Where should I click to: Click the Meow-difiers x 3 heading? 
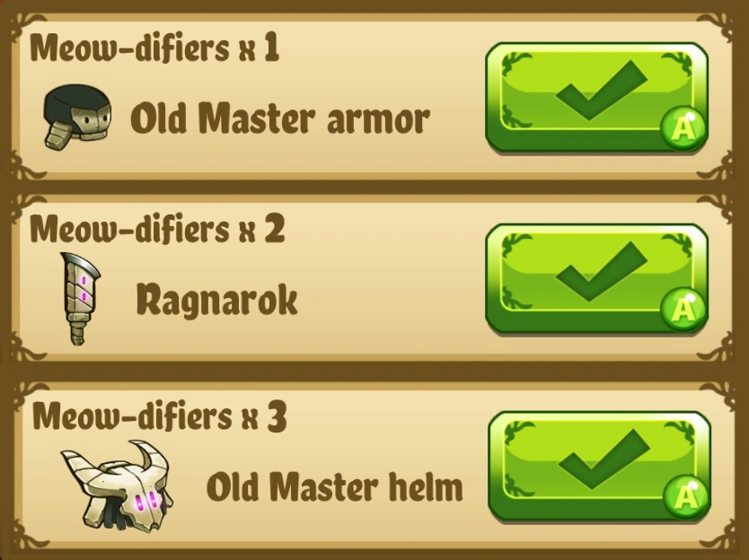[x=160, y=416]
